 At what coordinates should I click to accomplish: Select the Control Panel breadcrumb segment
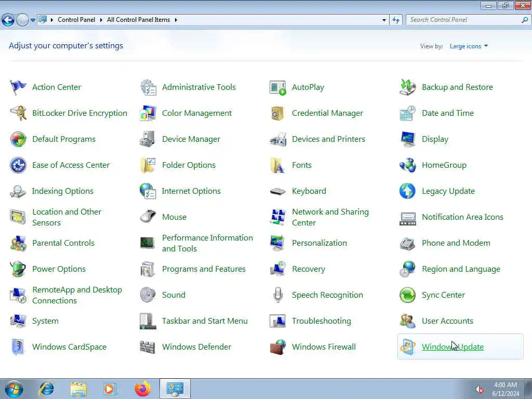[76, 20]
